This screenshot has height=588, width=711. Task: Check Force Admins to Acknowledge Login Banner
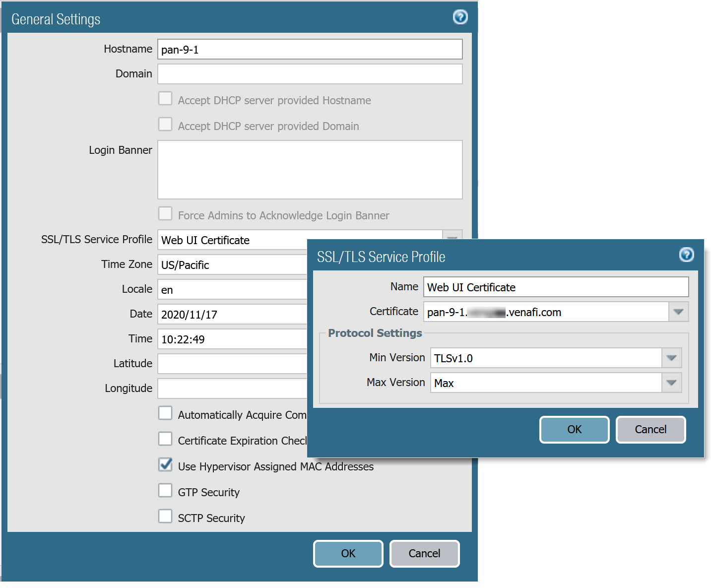165,213
